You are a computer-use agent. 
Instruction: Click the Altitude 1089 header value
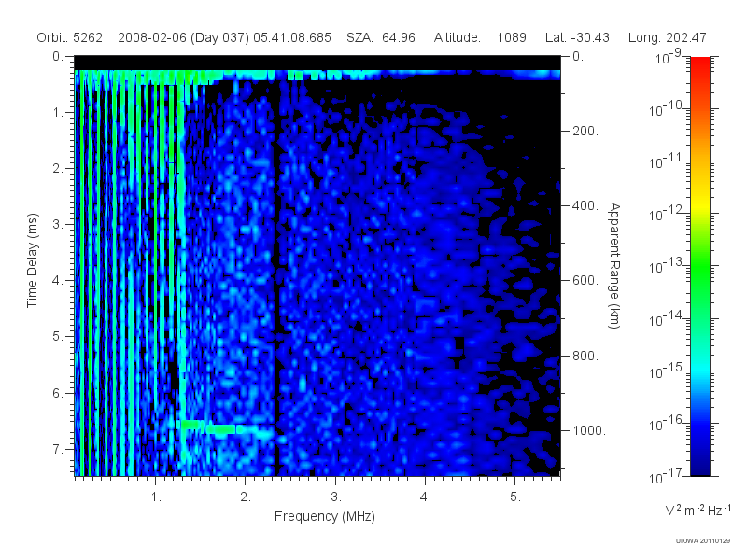coord(480,37)
